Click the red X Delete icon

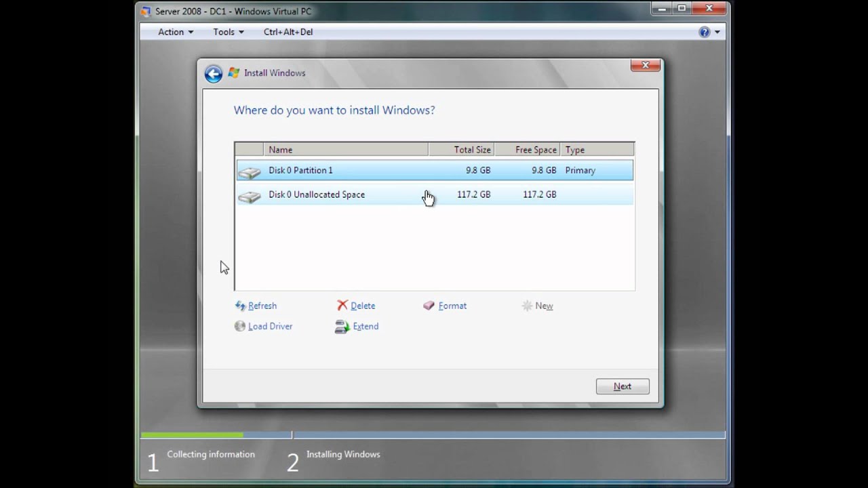tap(342, 306)
